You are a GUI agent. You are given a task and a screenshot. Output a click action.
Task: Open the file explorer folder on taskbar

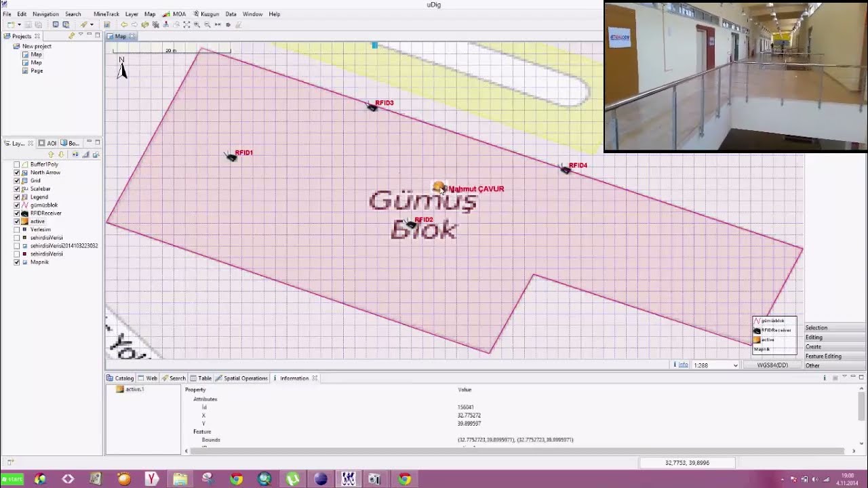click(180, 479)
